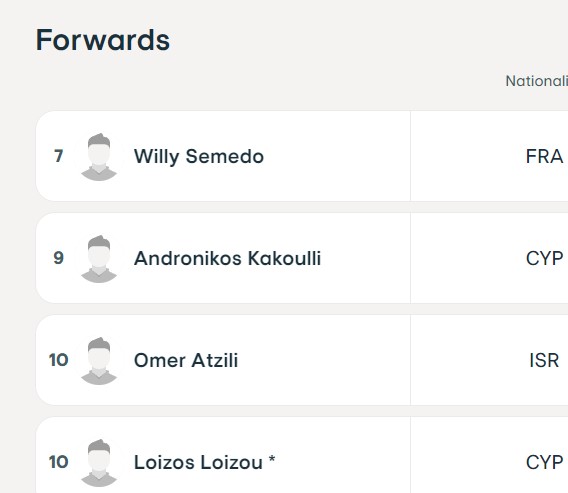568x493 pixels.
Task: Click the Nationality column header
Action: pyautogui.click(x=537, y=81)
